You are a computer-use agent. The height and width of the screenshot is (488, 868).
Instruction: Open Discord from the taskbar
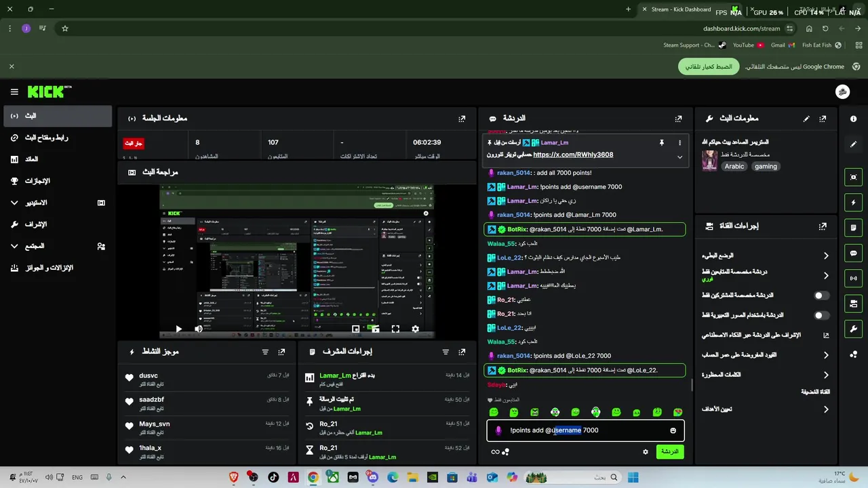coord(372,477)
